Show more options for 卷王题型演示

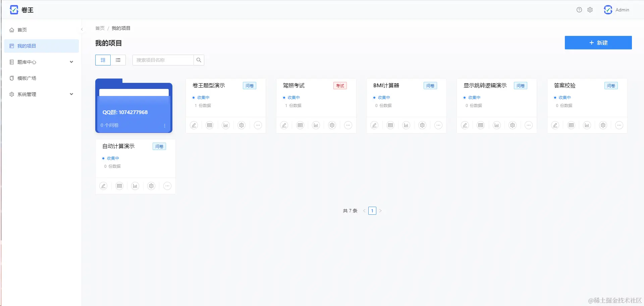(258, 125)
